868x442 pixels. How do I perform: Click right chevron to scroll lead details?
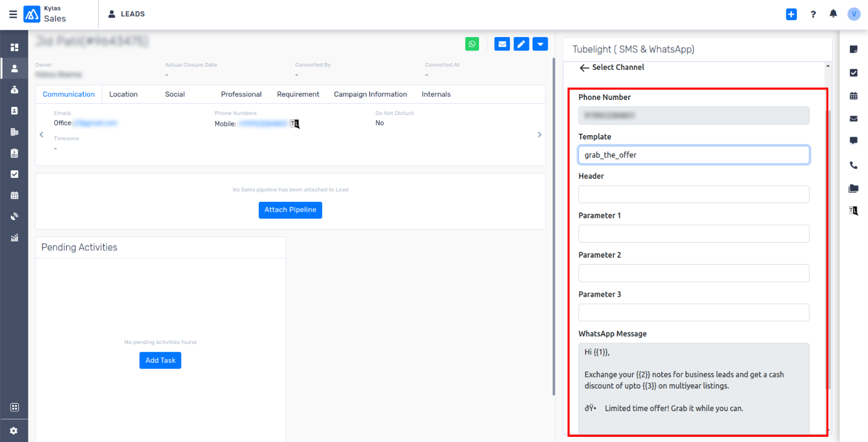tap(539, 135)
